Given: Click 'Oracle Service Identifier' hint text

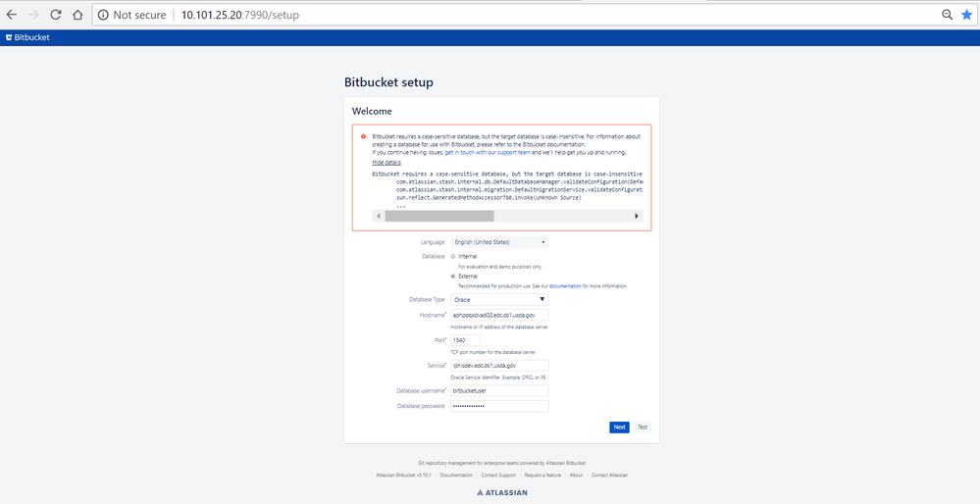Looking at the screenshot, I should point(498,378).
